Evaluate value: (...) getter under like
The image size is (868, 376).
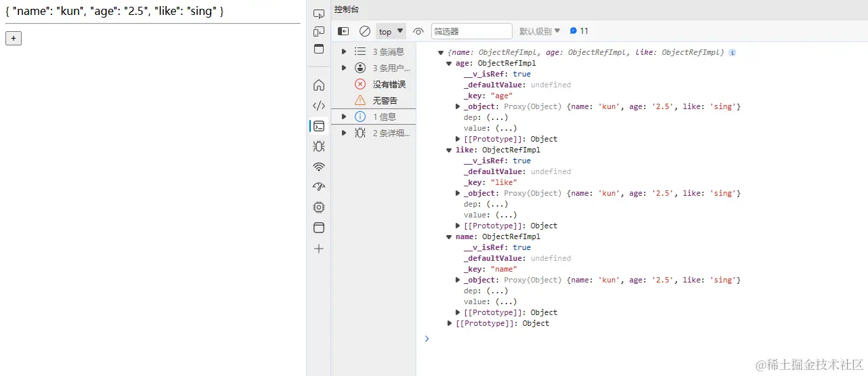coord(506,215)
